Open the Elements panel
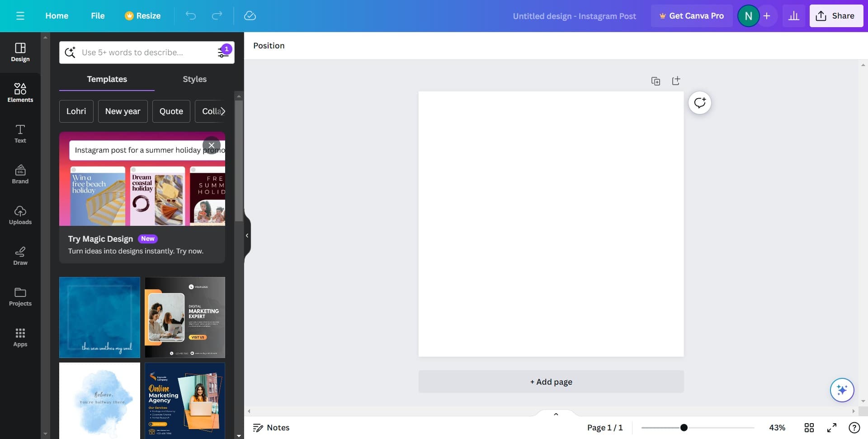This screenshot has height=439, width=868. click(20, 93)
